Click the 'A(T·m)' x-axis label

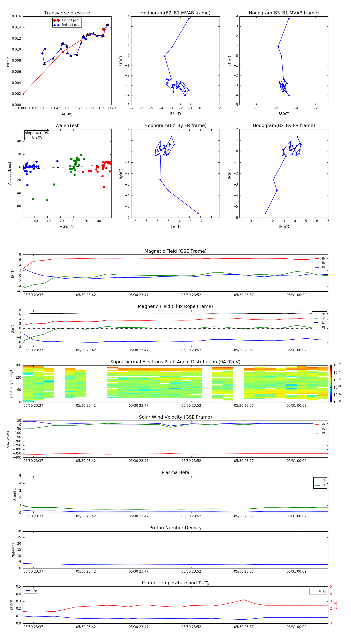coord(67,114)
